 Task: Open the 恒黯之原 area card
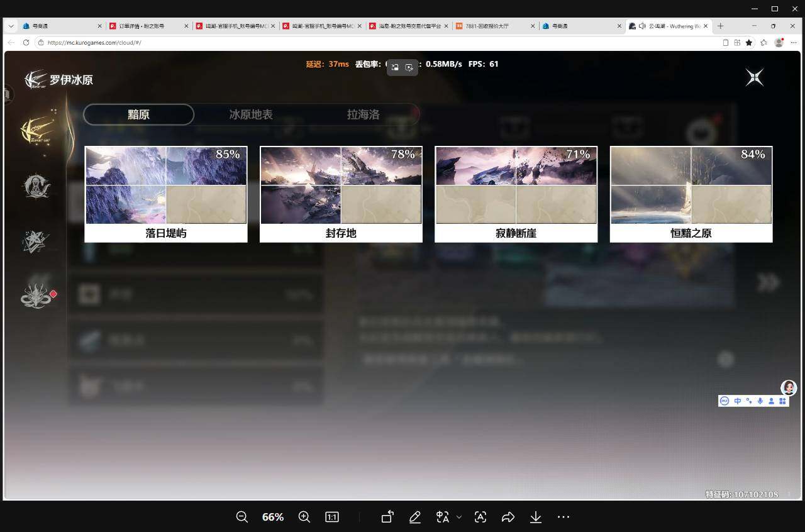[691, 194]
